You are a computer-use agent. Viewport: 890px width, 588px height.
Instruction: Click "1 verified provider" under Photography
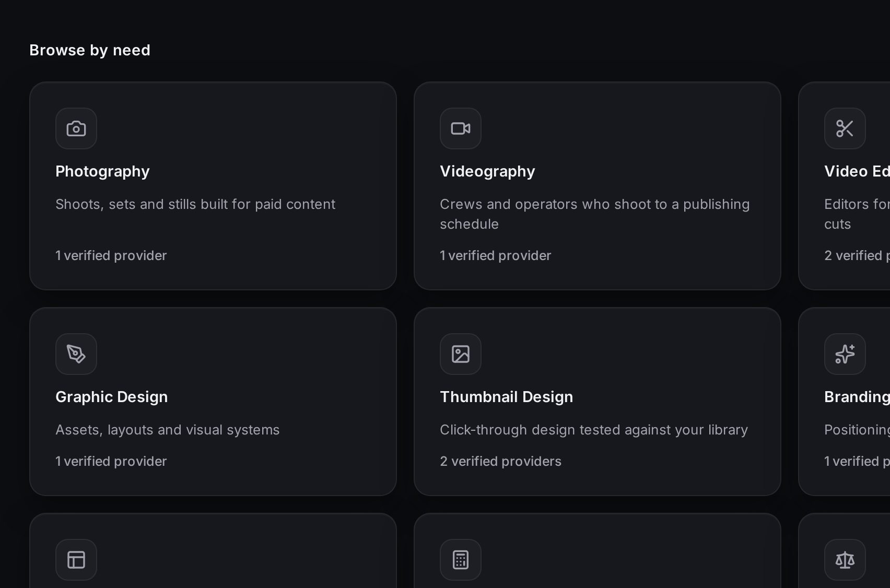(x=111, y=255)
